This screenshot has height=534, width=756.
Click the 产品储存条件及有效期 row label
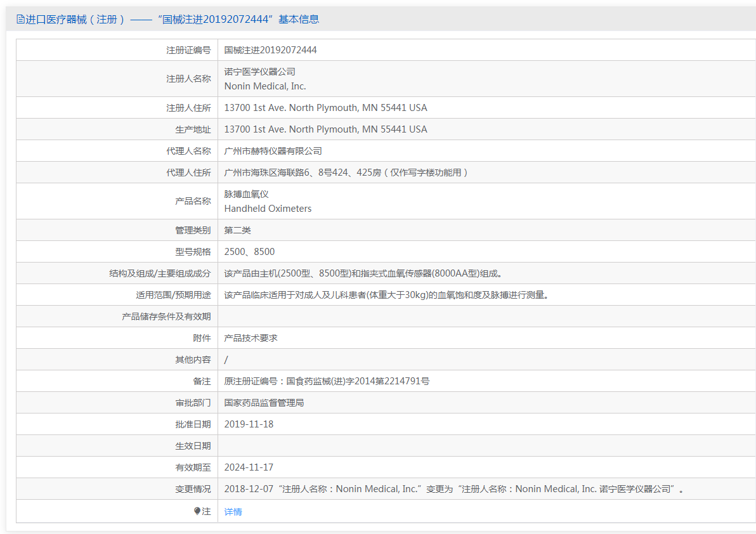(166, 316)
